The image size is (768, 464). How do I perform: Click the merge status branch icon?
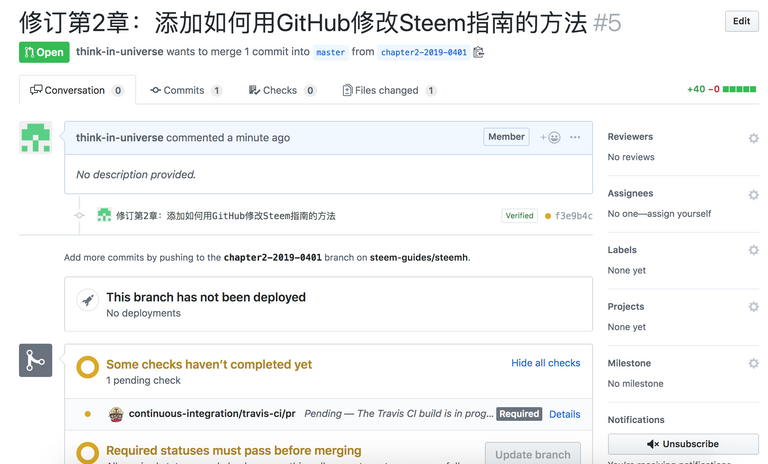coord(35,360)
